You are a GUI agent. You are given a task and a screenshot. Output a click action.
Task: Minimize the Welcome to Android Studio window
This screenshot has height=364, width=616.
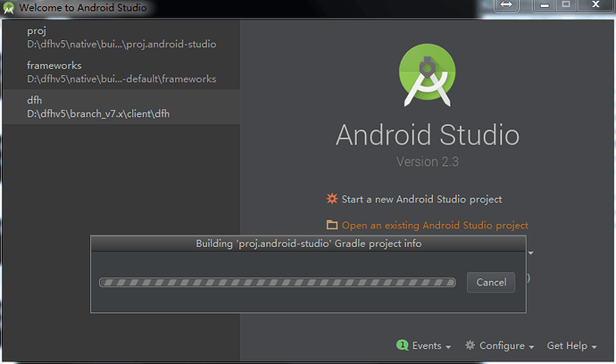544,5
